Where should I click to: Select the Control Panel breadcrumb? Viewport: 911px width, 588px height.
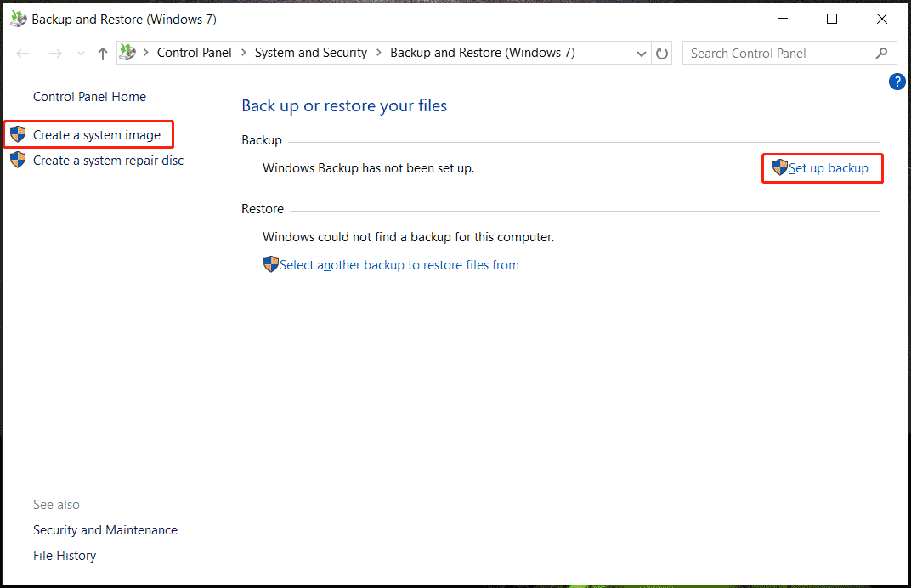[194, 53]
